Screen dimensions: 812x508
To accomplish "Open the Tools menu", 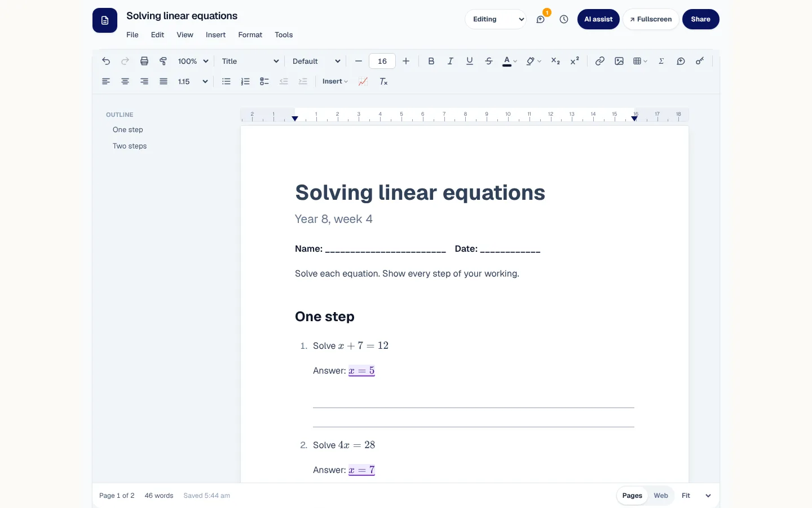I will (x=284, y=35).
